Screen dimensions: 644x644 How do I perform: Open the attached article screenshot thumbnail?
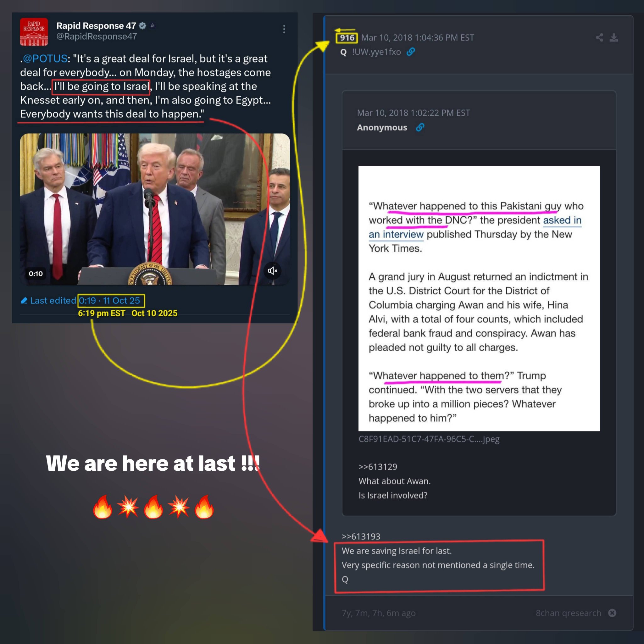pyautogui.click(x=479, y=298)
